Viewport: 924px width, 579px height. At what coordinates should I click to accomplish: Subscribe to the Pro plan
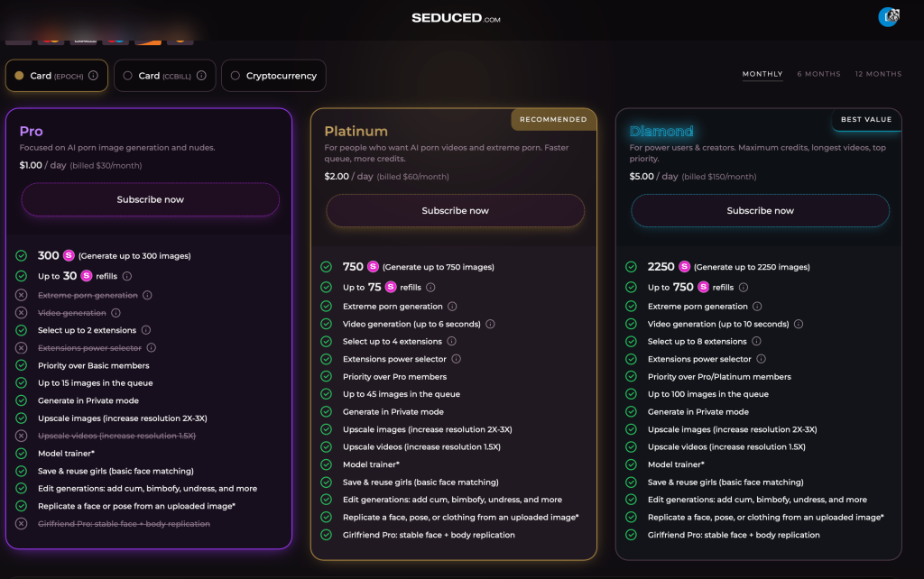click(150, 199)
